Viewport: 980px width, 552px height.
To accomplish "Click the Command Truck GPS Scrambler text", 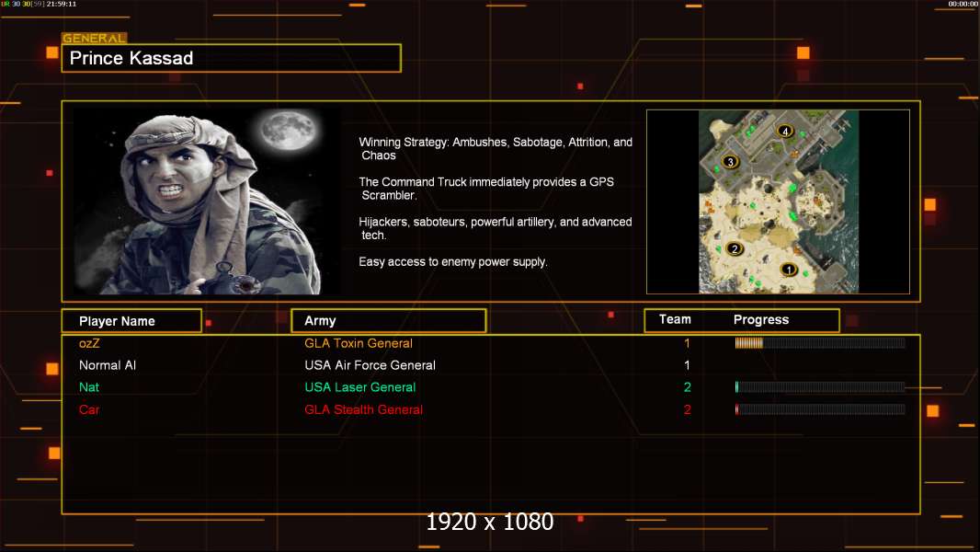I will pos(486,189).
